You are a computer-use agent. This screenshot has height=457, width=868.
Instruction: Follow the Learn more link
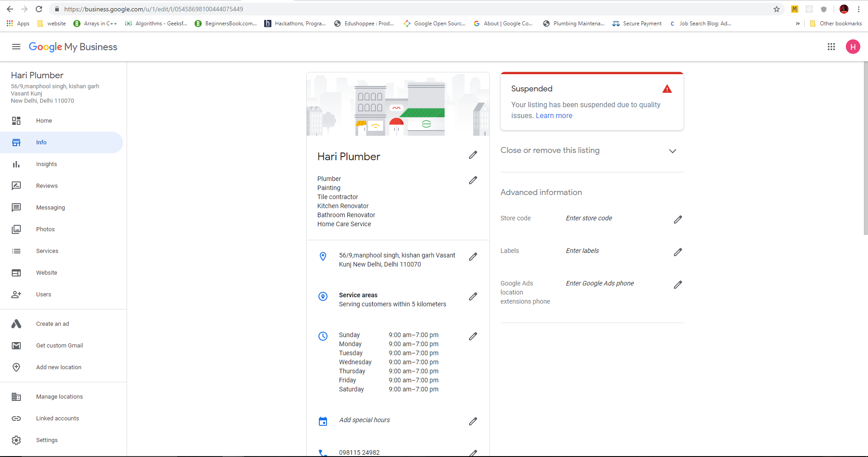[x=554, y=116]
